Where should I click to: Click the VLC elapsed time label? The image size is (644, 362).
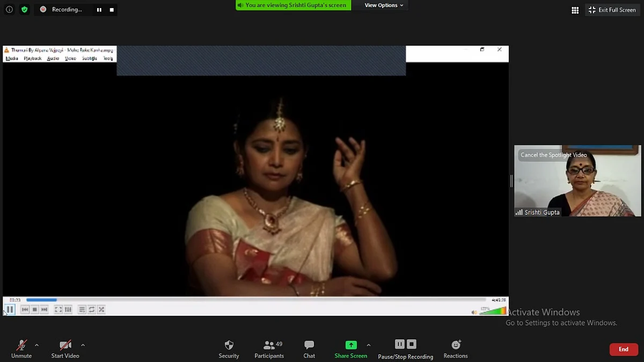(15, 300)
